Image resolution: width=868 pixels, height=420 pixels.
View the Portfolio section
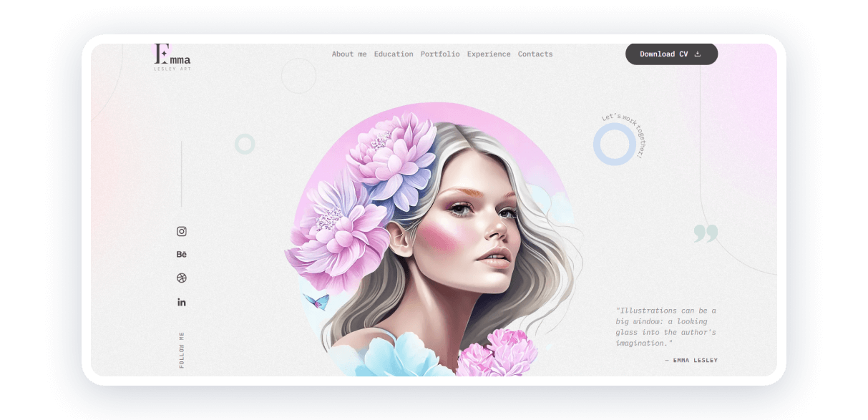pyautogui.click(x=440, y=54)
